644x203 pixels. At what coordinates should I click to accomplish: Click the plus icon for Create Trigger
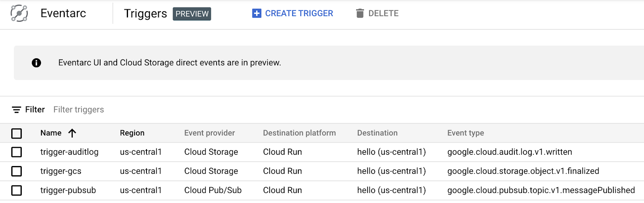(x=256, y=13)
